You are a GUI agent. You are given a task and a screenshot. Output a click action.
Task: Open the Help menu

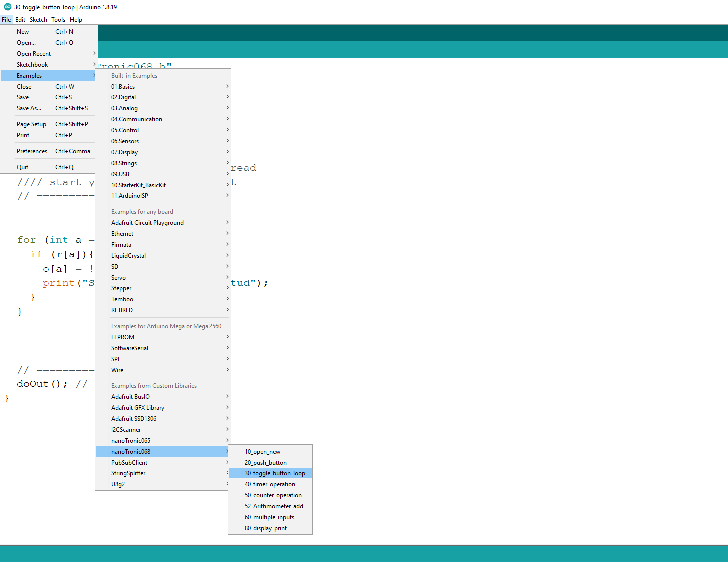76,20
